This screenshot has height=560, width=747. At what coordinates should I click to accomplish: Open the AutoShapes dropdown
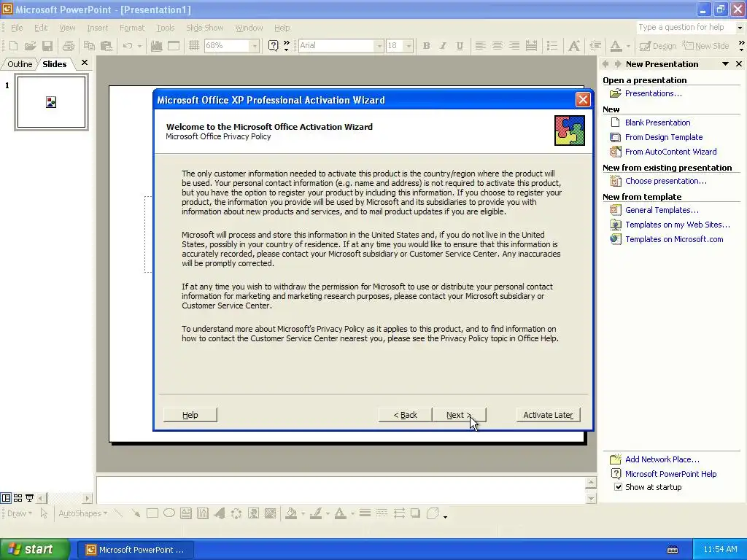tap(82, 513)
